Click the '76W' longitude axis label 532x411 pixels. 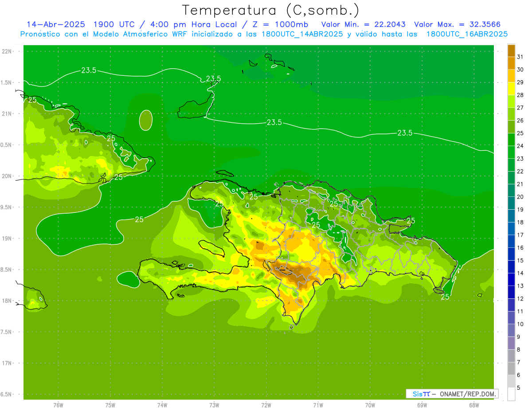(x=58, y=405)
